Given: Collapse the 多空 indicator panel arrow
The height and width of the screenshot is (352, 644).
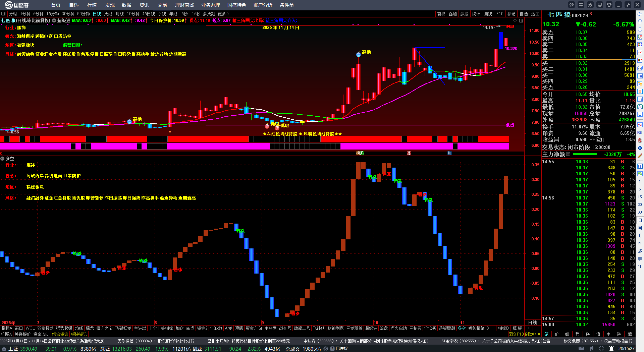Looking at the screenshot, I should tap(2, 159).
